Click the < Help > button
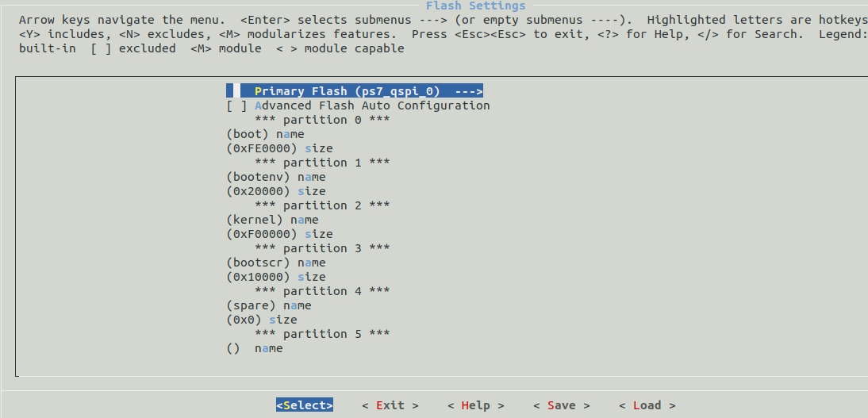 pyautogui.click(x=475, y=405)
